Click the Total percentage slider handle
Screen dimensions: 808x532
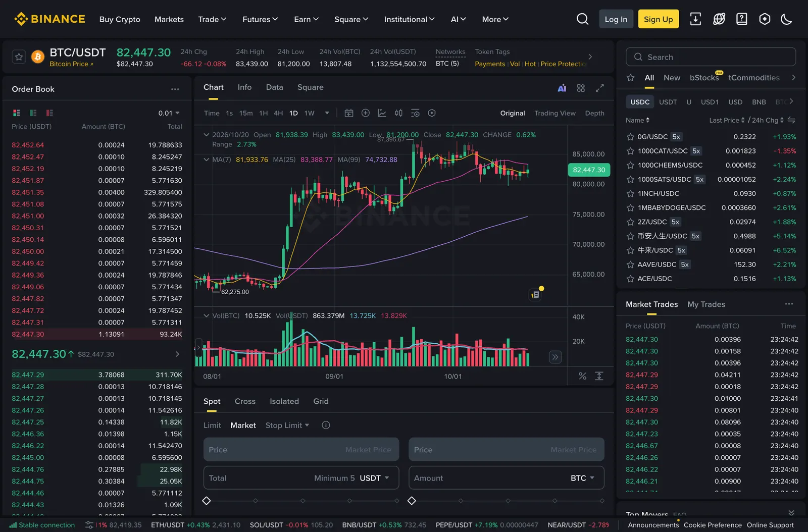tap(207, 501)
